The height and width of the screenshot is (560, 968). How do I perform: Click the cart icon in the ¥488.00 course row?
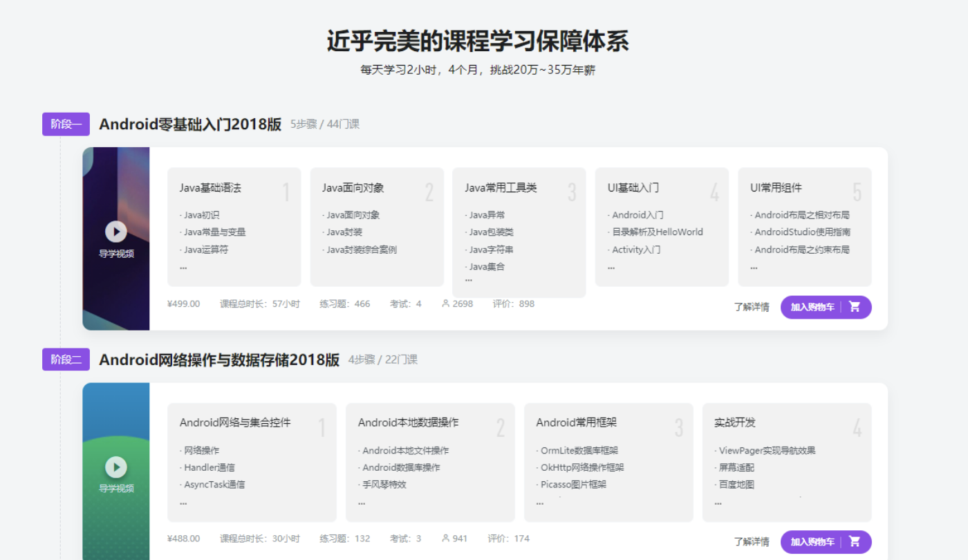855,542
